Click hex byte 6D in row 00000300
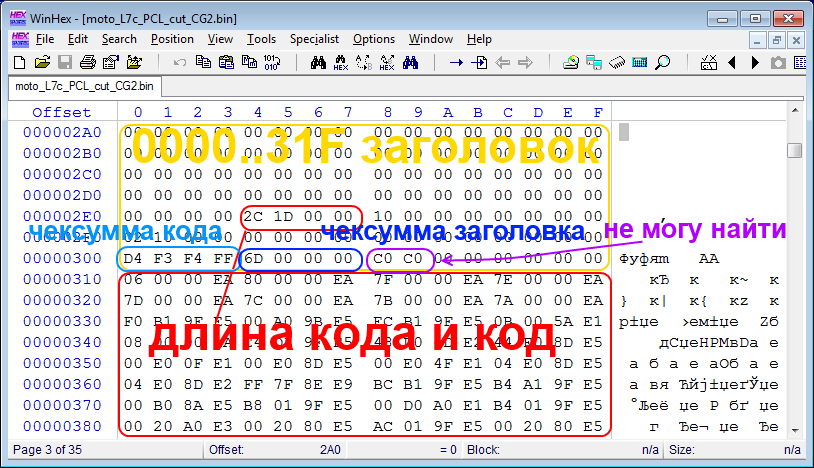The width and height of the screenshot is (814, 468). [x=253, y=258]
